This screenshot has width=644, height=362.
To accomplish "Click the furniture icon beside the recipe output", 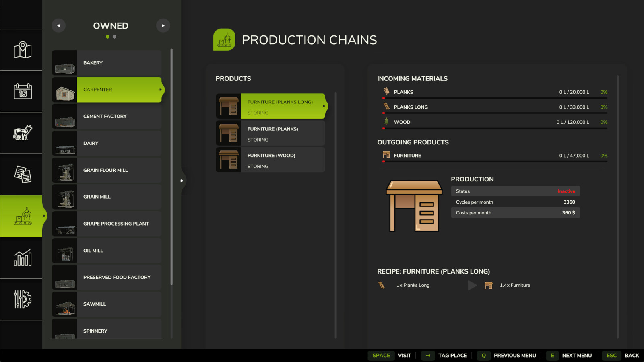I will (489, 285).
